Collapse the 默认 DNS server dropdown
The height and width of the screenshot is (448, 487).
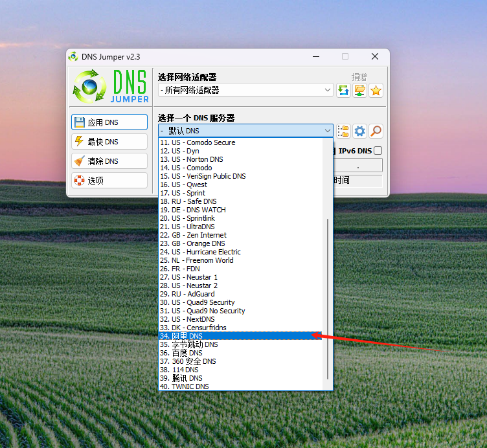328,131
